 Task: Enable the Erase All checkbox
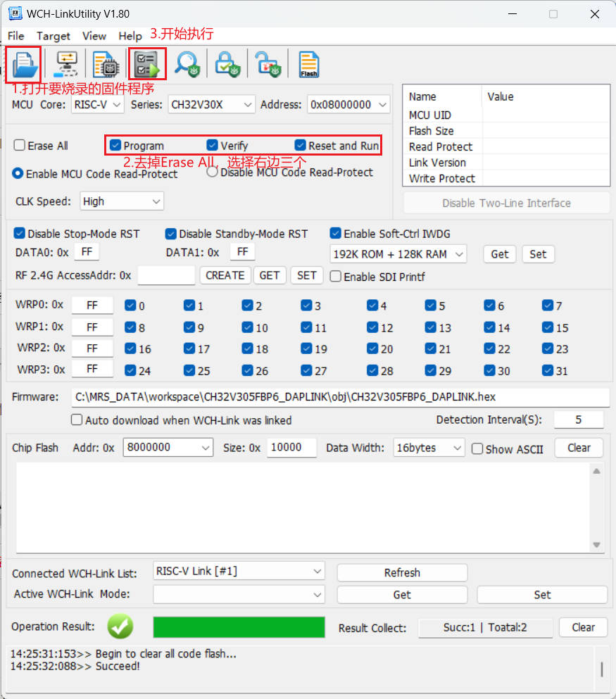(x=19, y=145)
